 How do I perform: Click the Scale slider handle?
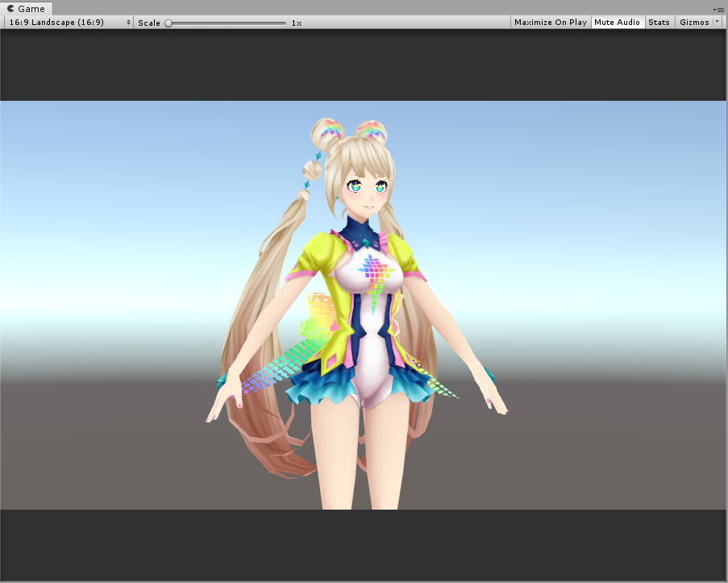(169, 22)
